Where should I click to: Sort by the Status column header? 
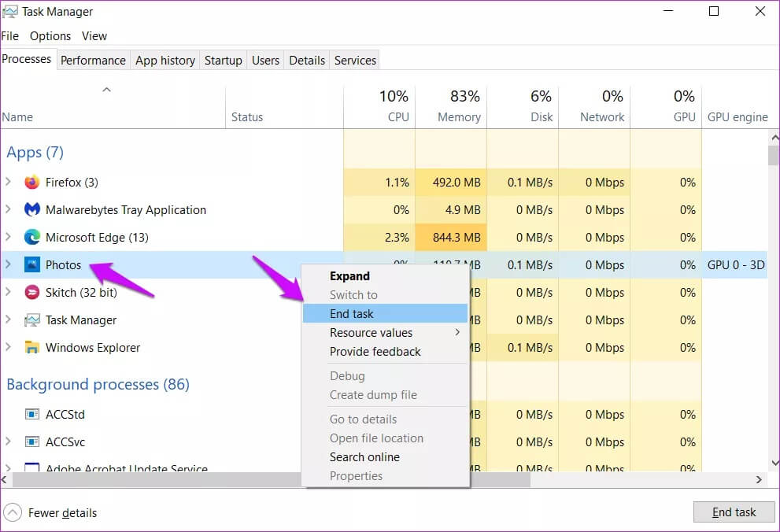(285, 107)
